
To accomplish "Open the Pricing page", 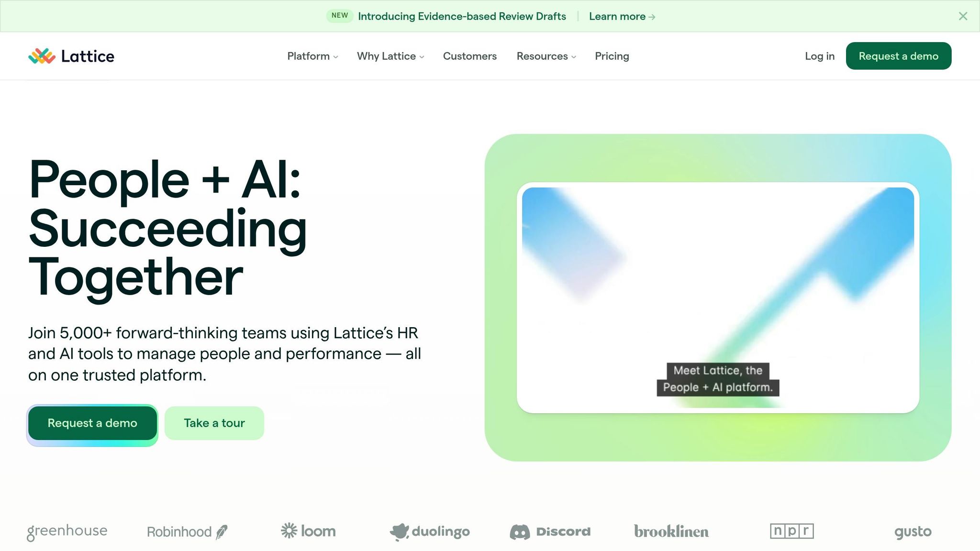I will pyautogui.click(x=612, y=56).
